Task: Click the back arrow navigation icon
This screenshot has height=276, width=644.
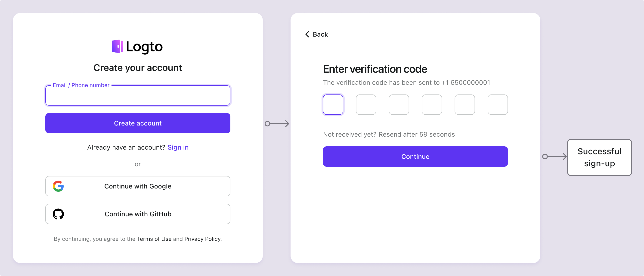Action: pos(307,34)
